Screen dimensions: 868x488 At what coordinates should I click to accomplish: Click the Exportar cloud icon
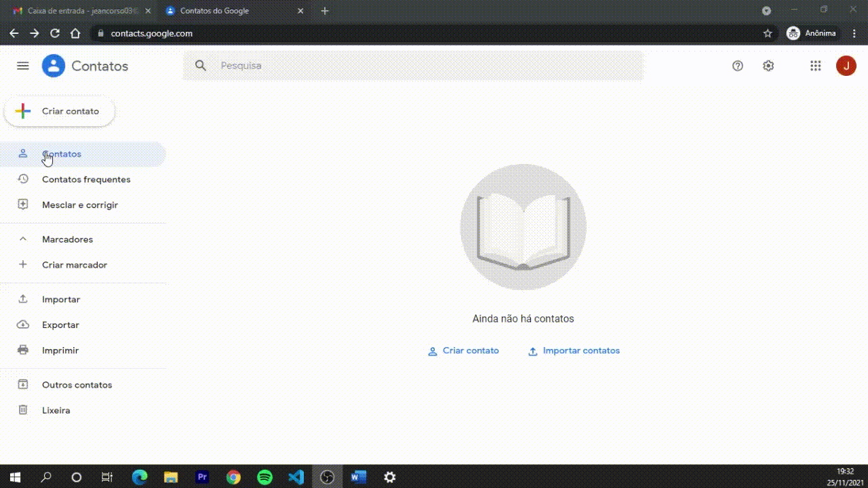click(x=23, y=325)
